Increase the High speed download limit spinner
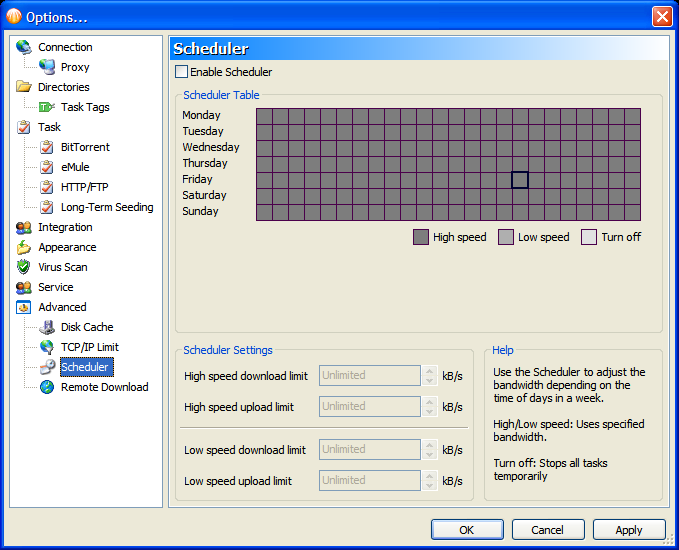The height and width of the screenshot is (550, 679). [430, 371]
